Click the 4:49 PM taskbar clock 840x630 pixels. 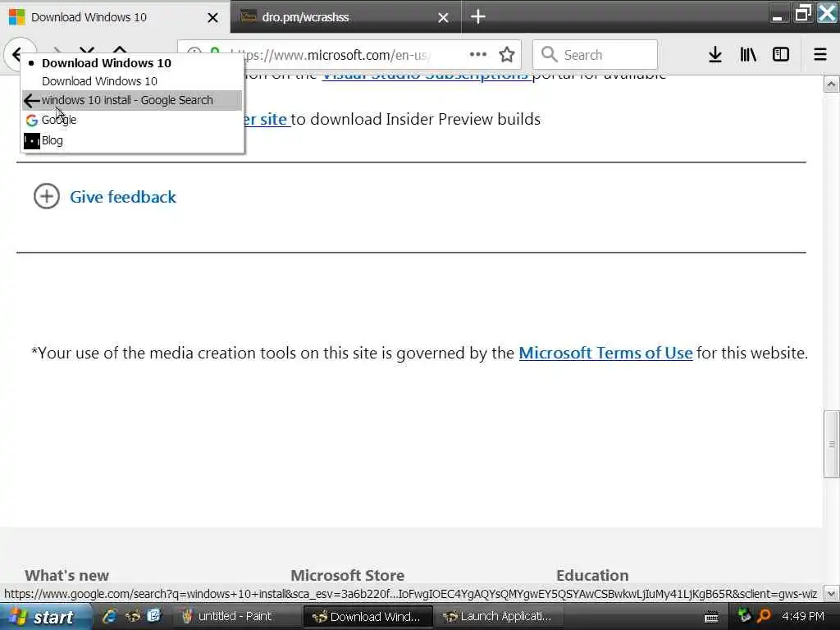point(803,616)
